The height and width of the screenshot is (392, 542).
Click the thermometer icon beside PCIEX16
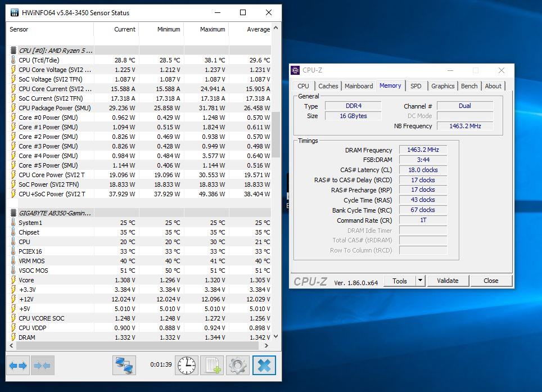[13, 251]
